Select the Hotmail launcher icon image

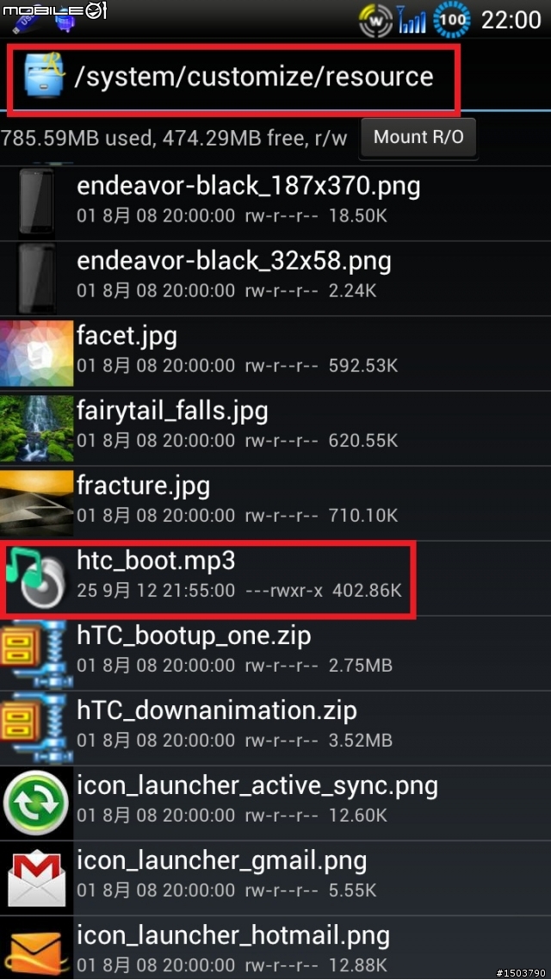click(36, 952)
